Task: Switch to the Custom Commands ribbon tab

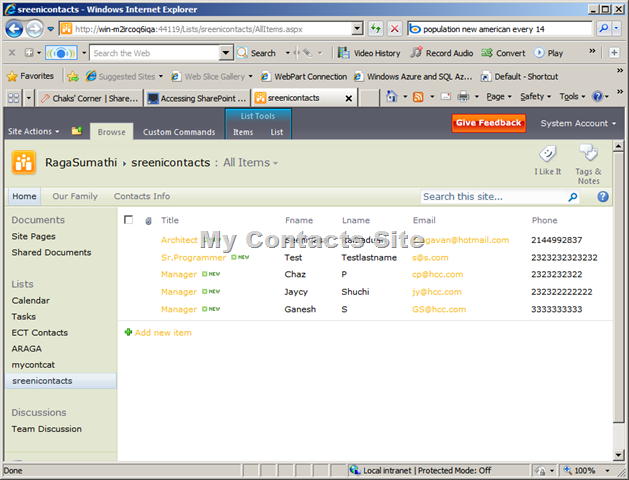Action: pos(179,132)
